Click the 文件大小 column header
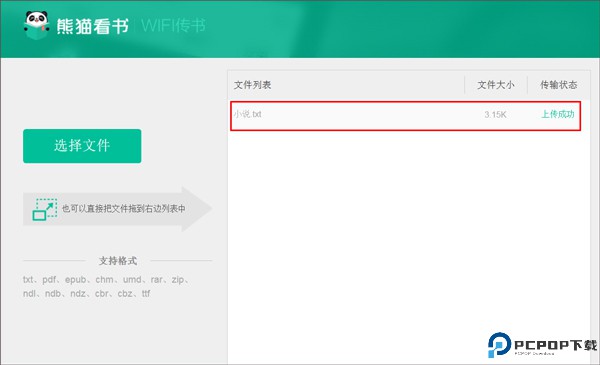This screenshot has height=365, width=600. 496,85
